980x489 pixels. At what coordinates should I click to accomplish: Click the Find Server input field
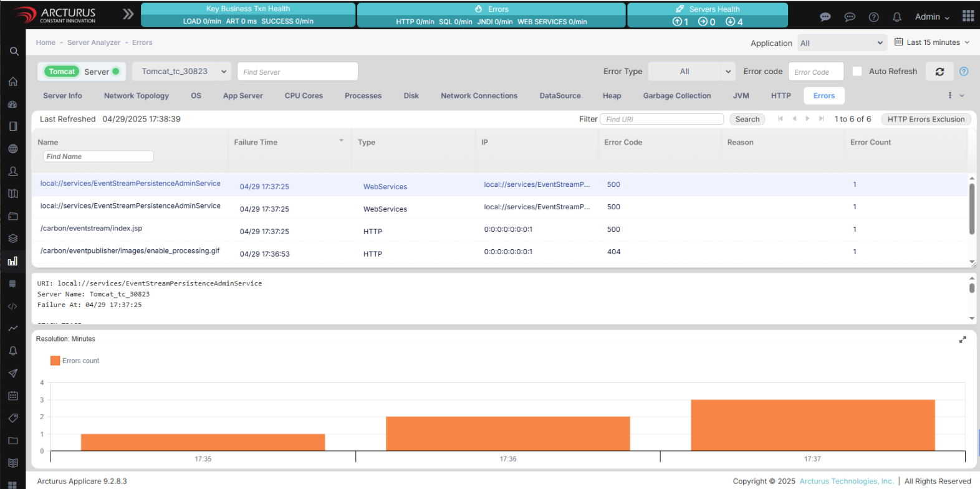[297, 72]
